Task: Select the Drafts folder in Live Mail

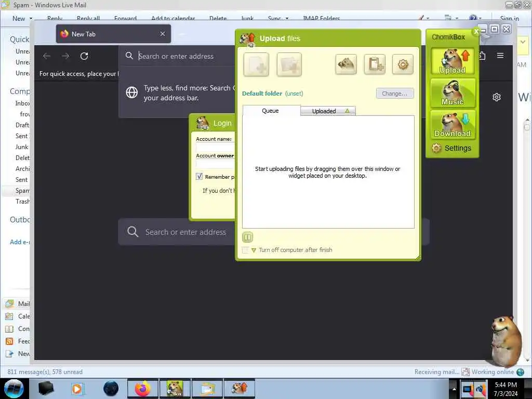Action: (22, 125)
